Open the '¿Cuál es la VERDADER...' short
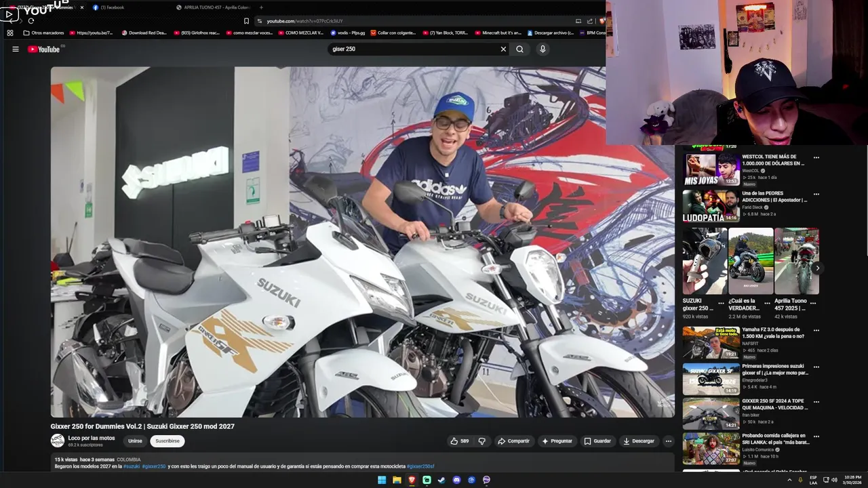Screen dimensions: 868x488 tap(751, 261)
